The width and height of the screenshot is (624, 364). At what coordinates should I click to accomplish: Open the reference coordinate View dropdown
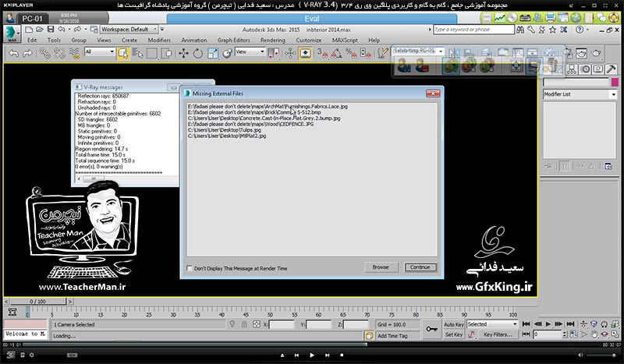point(250,51)
